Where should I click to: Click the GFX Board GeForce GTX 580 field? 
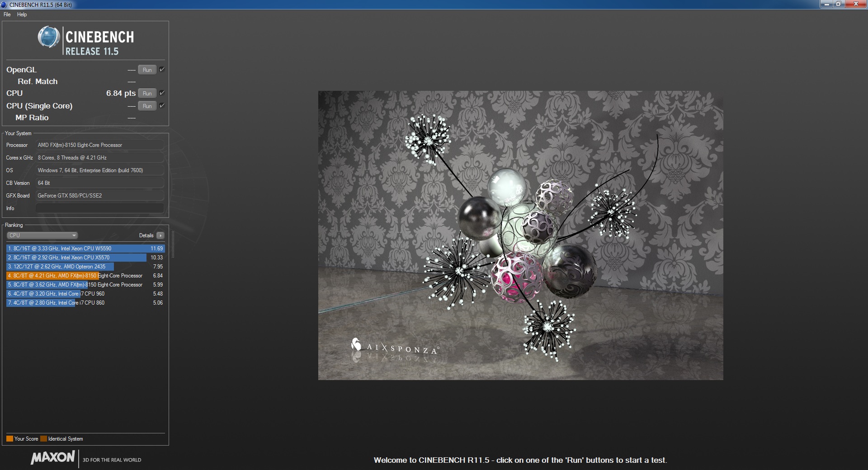[99, 196]
